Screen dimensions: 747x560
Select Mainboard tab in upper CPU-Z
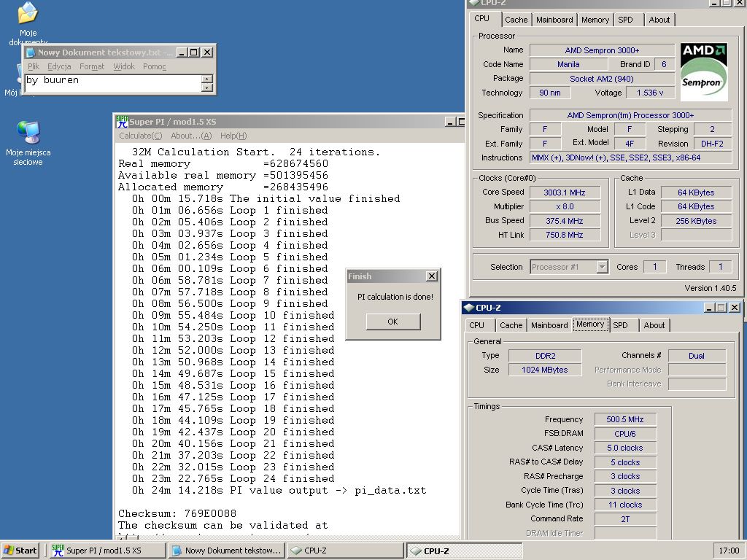click(554, 20)
